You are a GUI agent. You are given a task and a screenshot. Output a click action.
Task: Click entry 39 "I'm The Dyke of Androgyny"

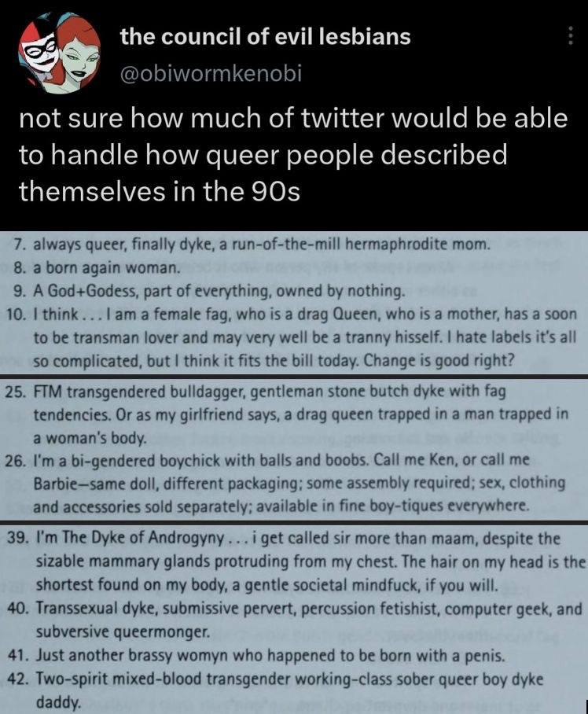point(298,539)
